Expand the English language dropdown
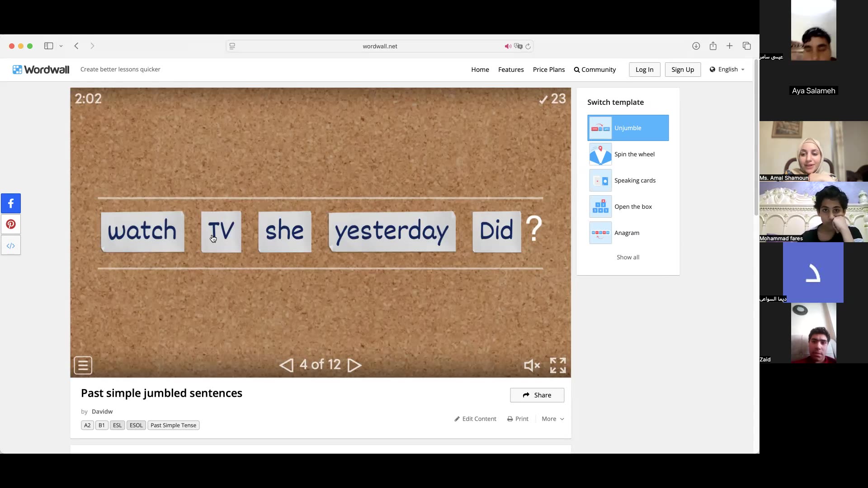The image size is (868, 488). click(727, 69)
